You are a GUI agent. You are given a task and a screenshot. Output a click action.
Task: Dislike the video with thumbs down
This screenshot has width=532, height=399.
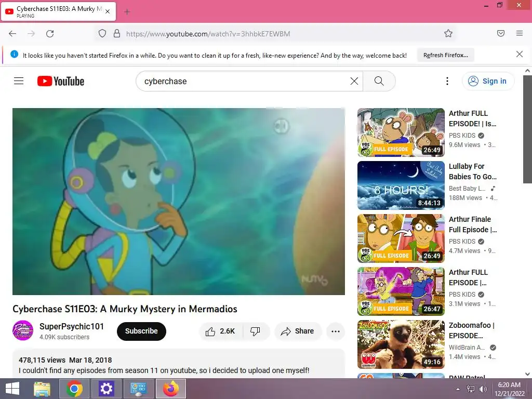click(255, 331)
